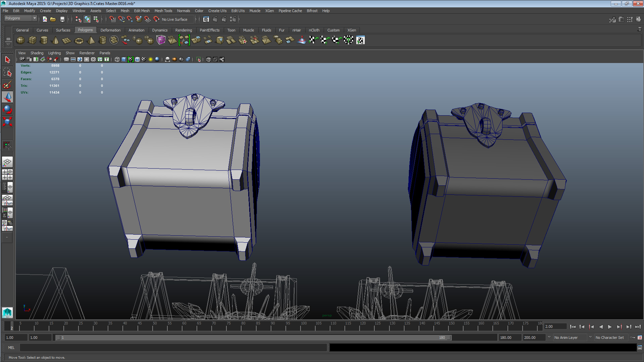Image resolution: width=644 pixels, height=362 pixels.
Task: Switch to Four View layout
Action: pos(7,175)
